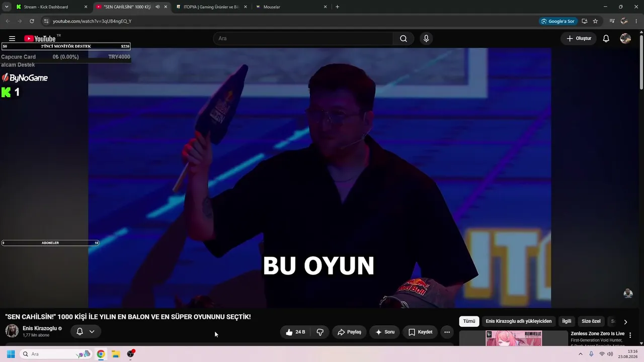
Task: Open Enis Kirazoglu channel avatar
Action: coord(12,331)
